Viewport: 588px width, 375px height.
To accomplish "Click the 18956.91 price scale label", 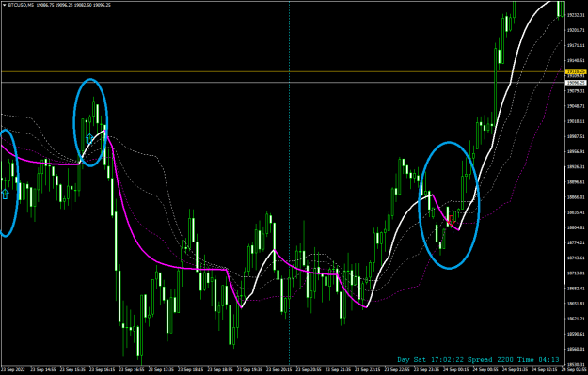I will [576, 152].
